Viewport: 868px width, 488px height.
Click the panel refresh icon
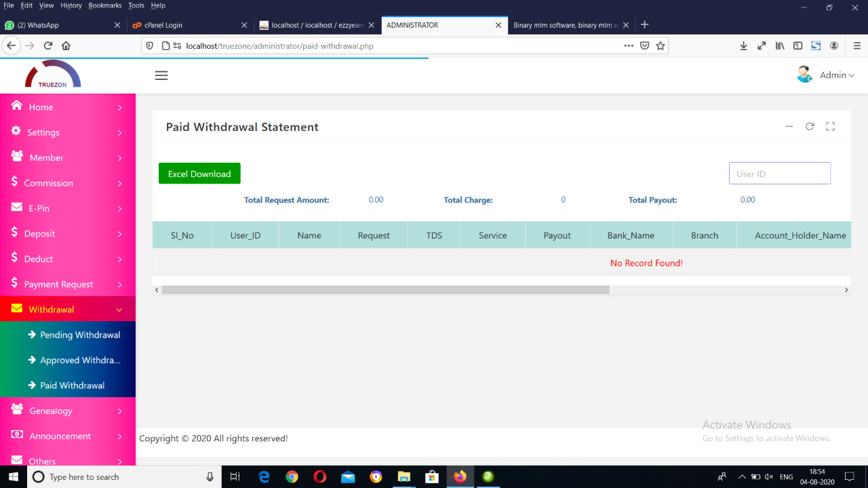(810, 127)
